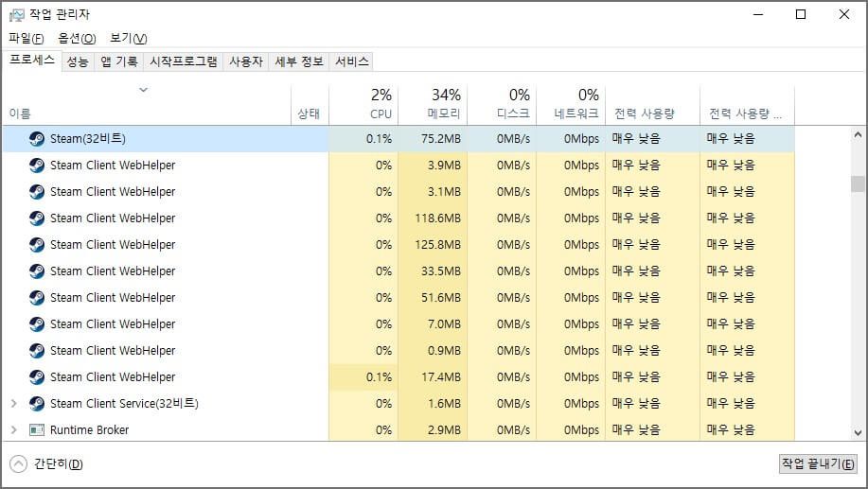Sort by the 네트워크 column header
Screen dimensions: 868x489
pyautogui.click(x=572, y=105)
